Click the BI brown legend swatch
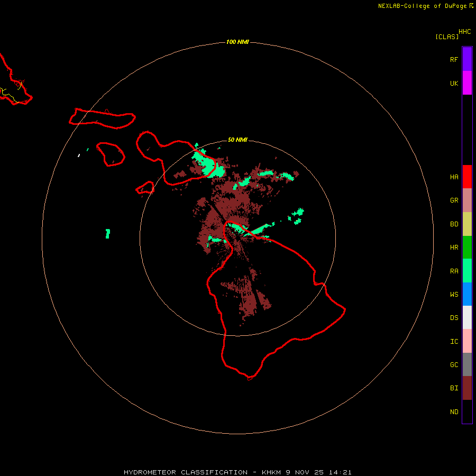 467,388
